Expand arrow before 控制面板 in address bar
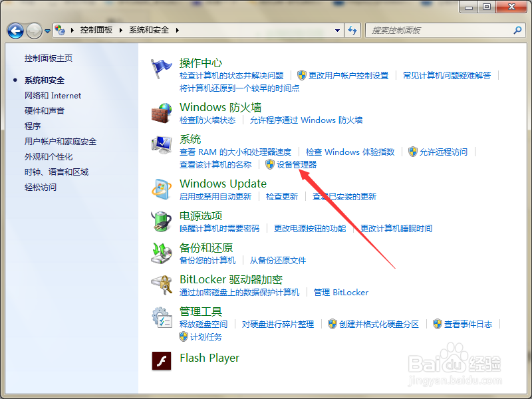Screen dimensions: 532x399 click(72, 30)
